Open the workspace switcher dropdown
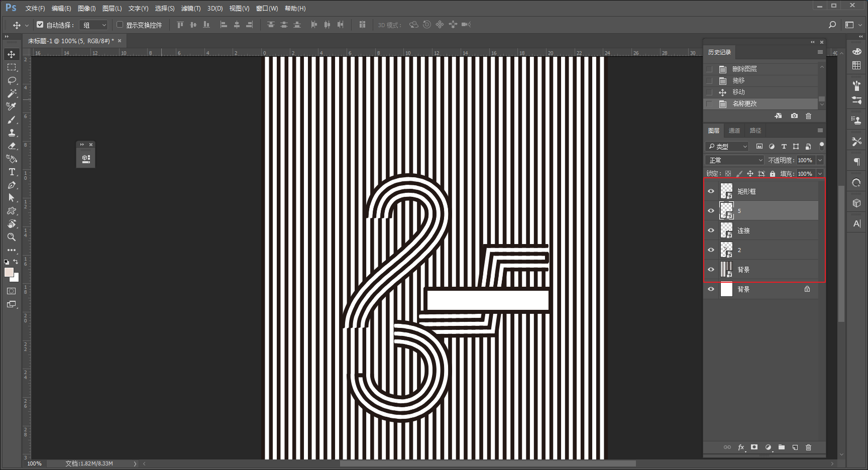 coord(852,25)
